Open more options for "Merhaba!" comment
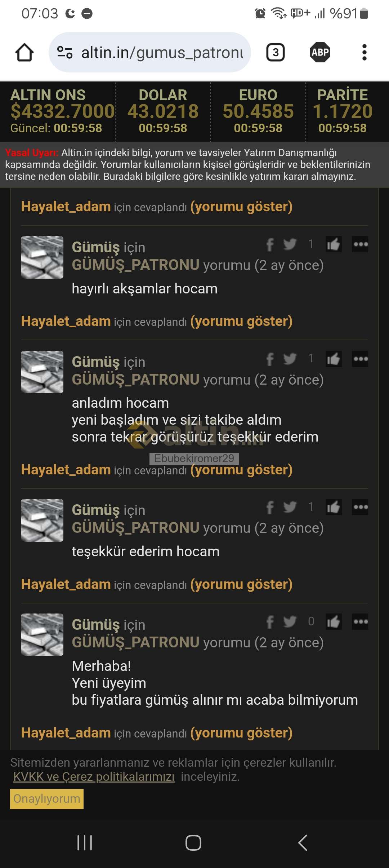Viewport: 389px width, 868px height. click(x=360, y=622)
